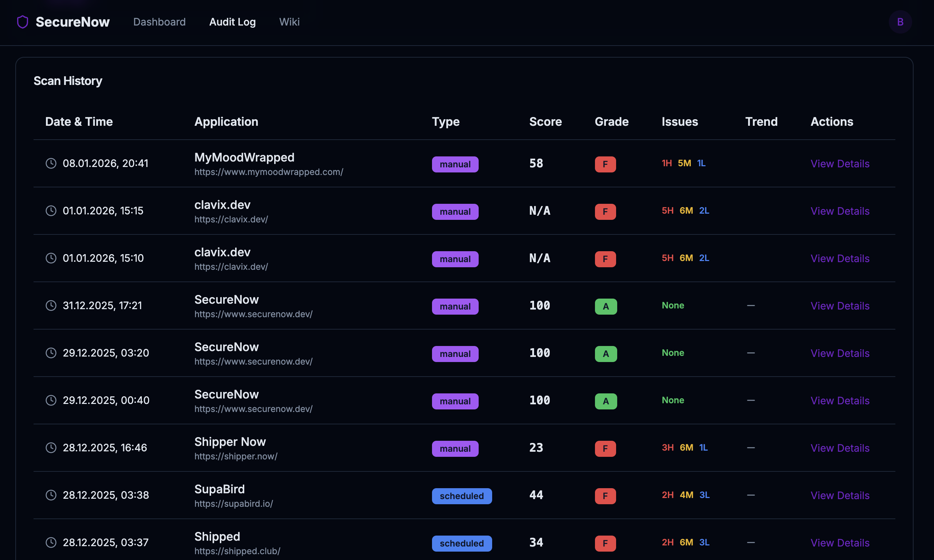Click the F grade badge for Shipper Now
Screen dimensions: 934x560
[x=605, y=449]
